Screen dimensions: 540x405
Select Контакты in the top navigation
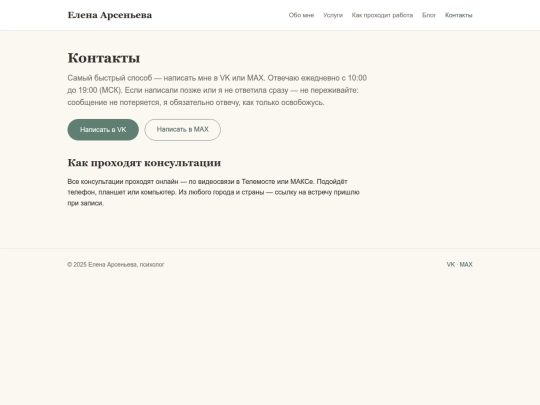[x=458, y=15]
